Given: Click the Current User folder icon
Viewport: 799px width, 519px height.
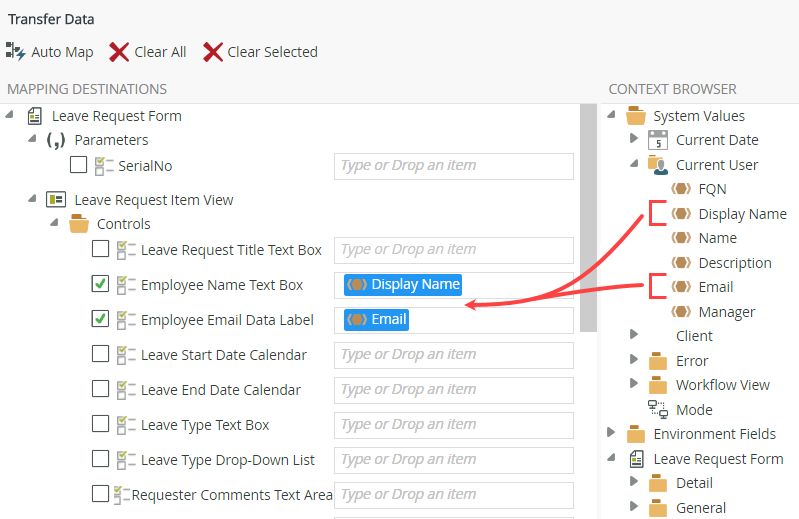Looking at the screenshot, I should pos(658,165).
